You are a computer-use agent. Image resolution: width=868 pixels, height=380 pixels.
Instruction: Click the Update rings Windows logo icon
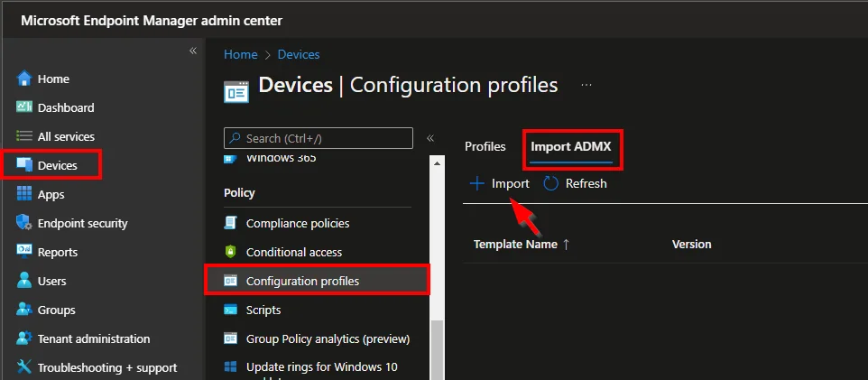click(x=230, y=366)
